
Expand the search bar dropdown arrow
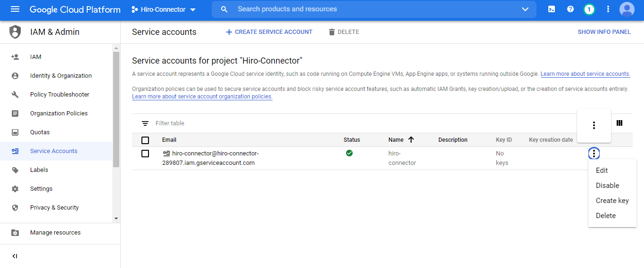(x=526, y=9)
